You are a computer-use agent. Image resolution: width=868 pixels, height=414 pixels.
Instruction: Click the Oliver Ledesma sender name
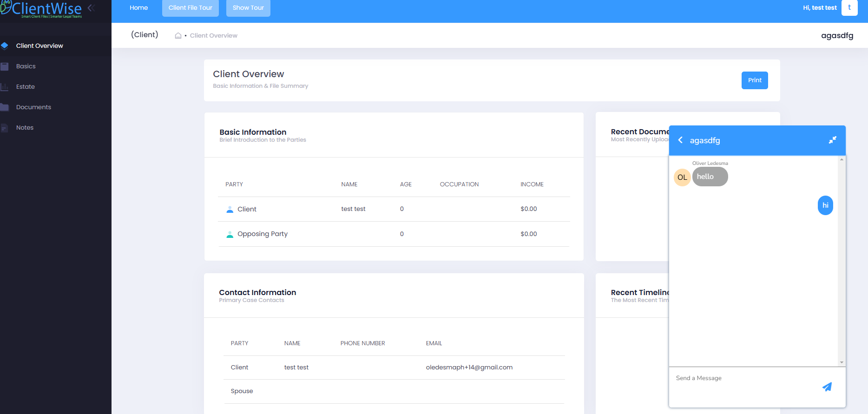[x=710, y=163]
